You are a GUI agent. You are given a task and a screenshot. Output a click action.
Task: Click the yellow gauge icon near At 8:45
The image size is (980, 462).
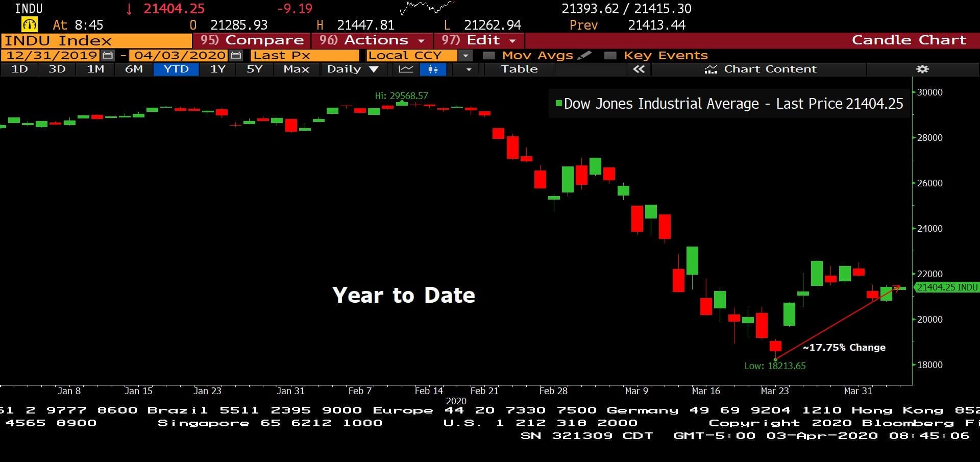(30, 25)
